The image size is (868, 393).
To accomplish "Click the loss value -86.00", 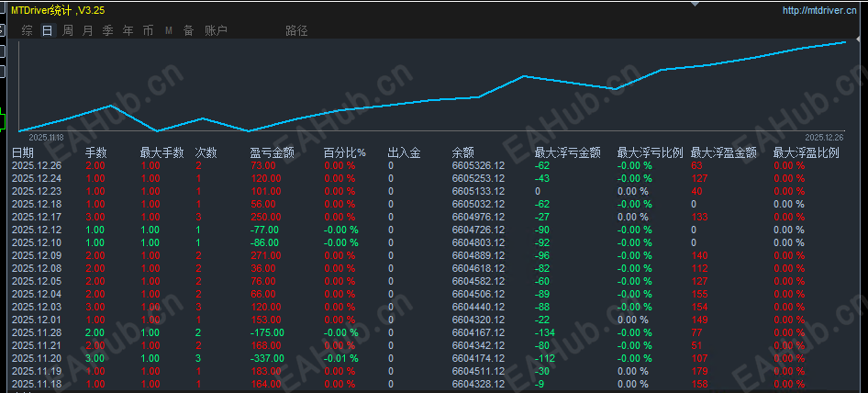I will (x=264, y=242).
